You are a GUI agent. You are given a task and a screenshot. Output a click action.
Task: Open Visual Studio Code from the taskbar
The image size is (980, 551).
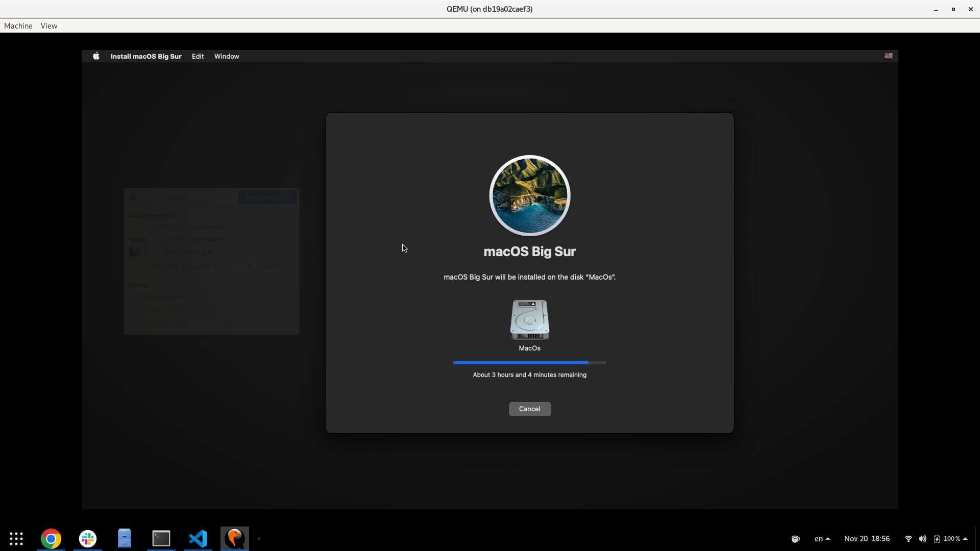[198, 538]
